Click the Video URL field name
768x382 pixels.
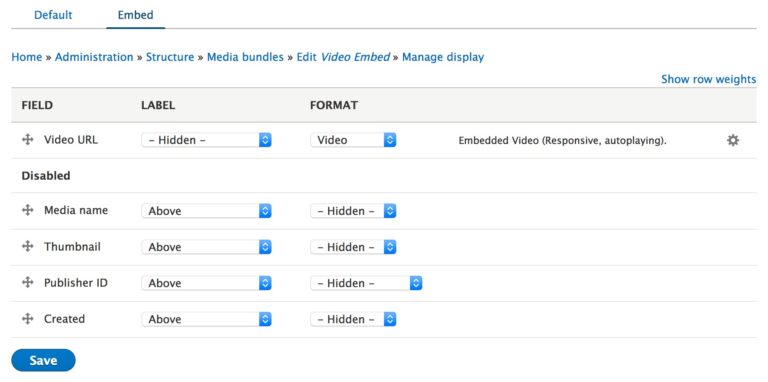71,140
